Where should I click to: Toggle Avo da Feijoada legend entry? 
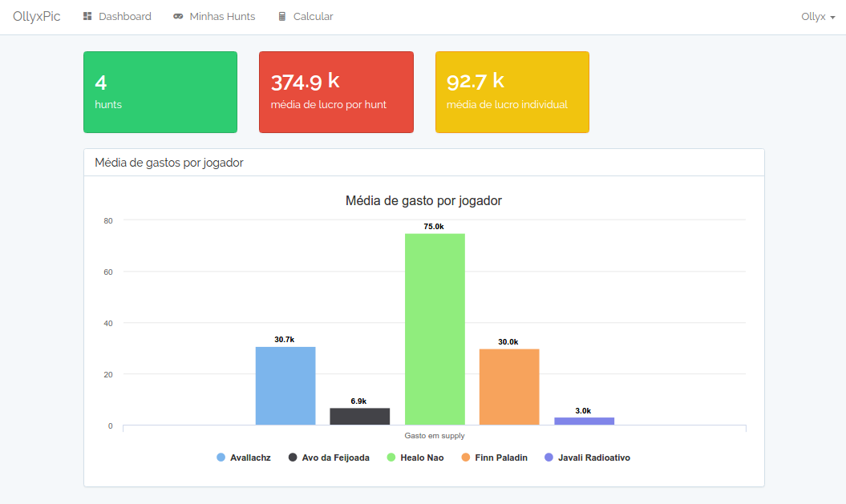(335, 458)
